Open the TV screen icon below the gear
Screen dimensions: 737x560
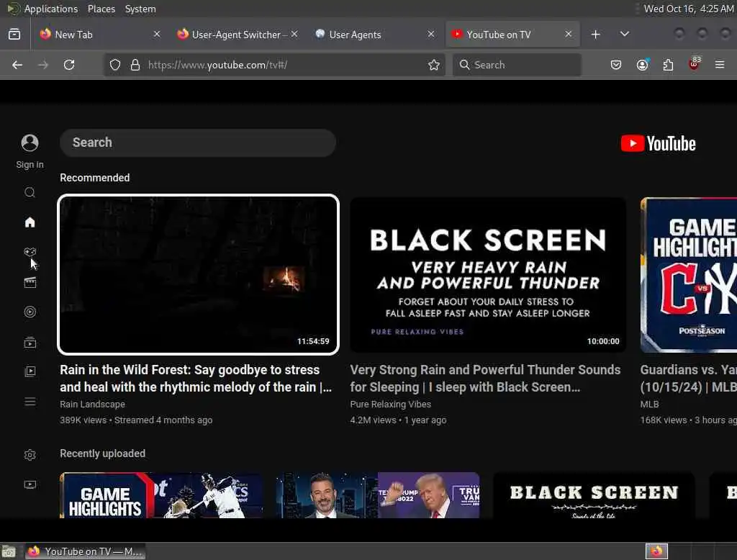click(x=30, y=484)
